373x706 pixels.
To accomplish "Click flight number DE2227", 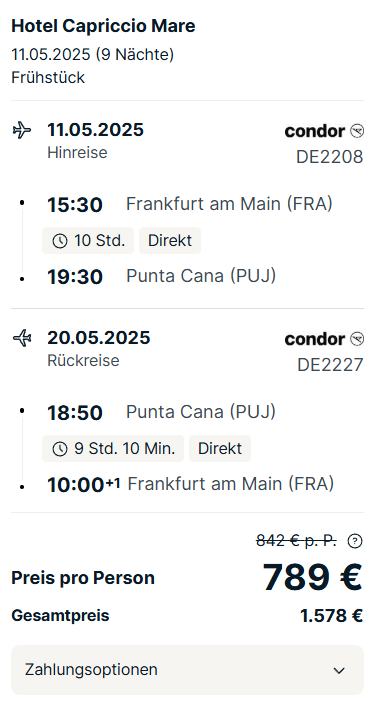I will [x=330, y=365].
